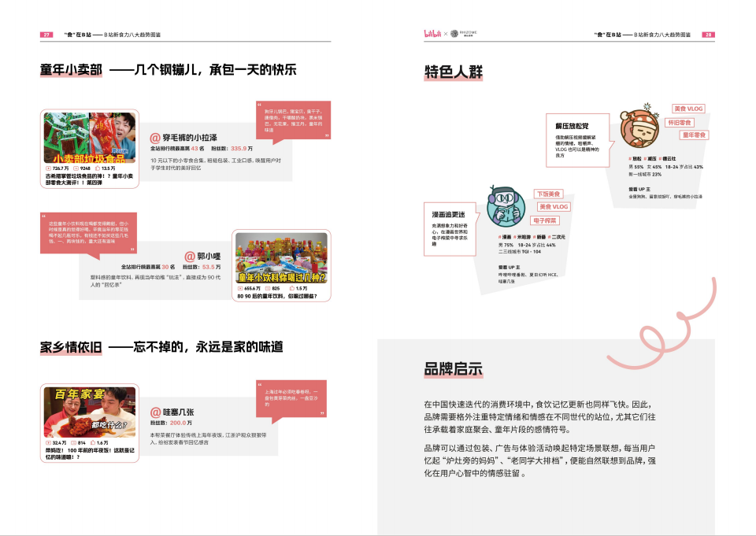Click page number 27 badge
Image resolution: width=756 pixels, height=536 pixels.
point(46,35)
